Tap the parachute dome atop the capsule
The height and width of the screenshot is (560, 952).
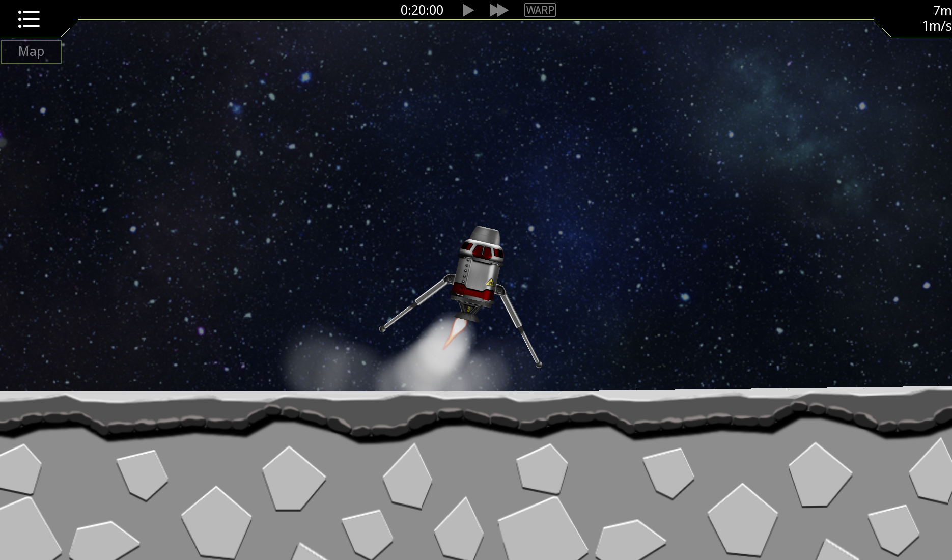point(483,235)
